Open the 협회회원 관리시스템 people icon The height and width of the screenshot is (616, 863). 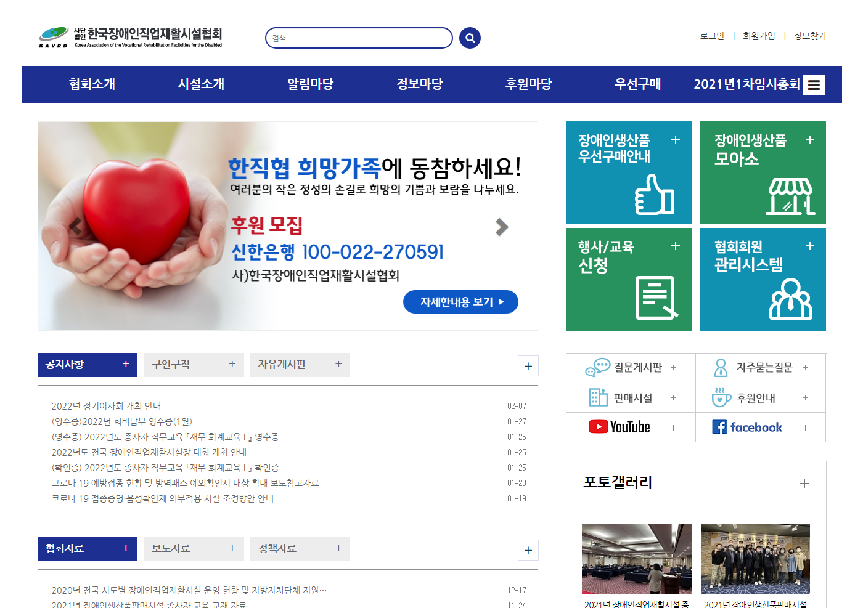tap(791, 299)
